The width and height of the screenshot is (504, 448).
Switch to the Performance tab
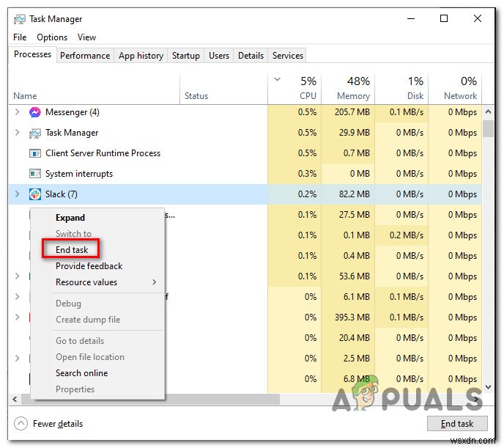[85, 56]
